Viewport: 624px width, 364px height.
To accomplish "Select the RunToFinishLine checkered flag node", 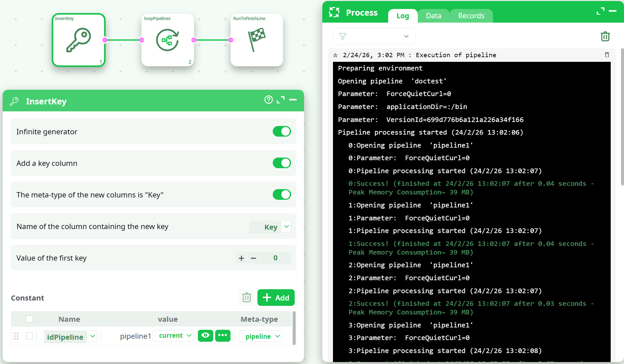I will coord(256,40).
